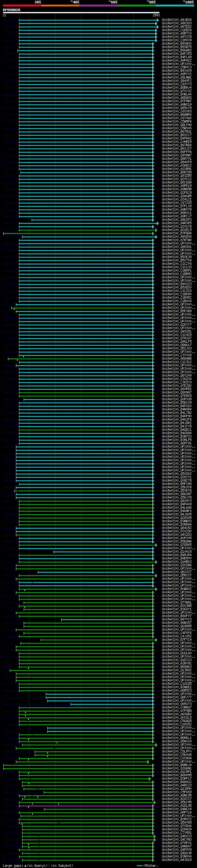Open hit UniRef100_A8JBX6

(x=177, y=20)
